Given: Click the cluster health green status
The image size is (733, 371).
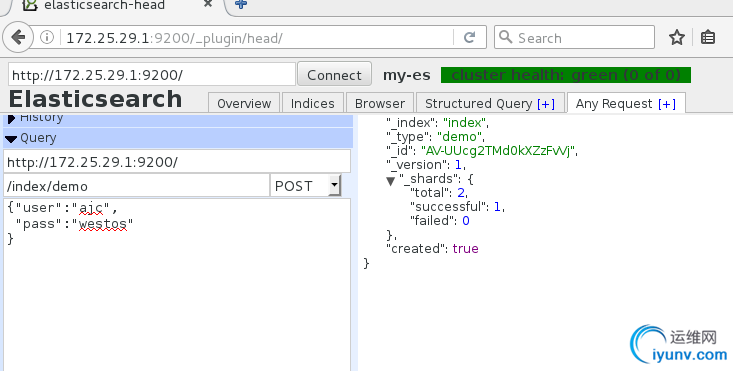Looking at the screenshot, I should [566, 75].
